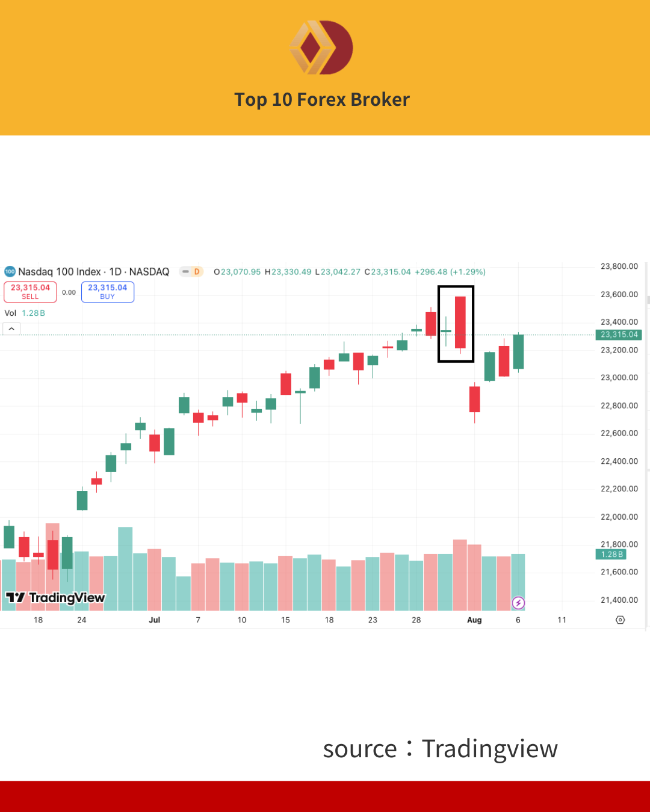Click the 22,400.00 price scale label
This screenshot has height=812, width=650.
pyautogui.click(x=619, y=461)
